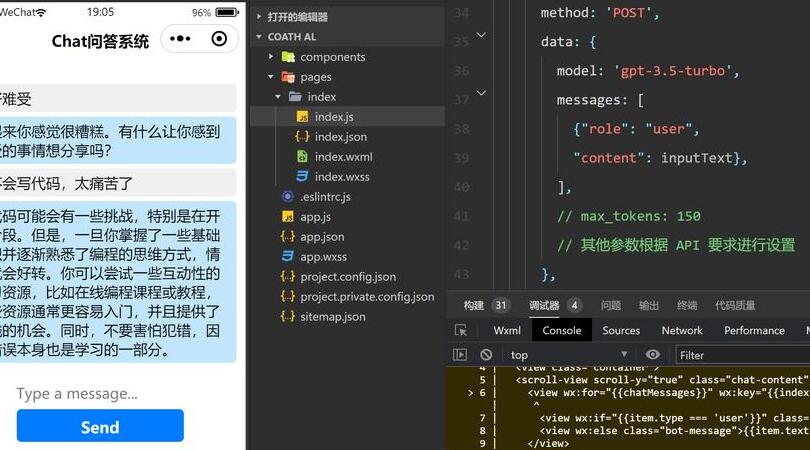
Task: Click the 调试器 badge count 4
Action: [574, 305]
